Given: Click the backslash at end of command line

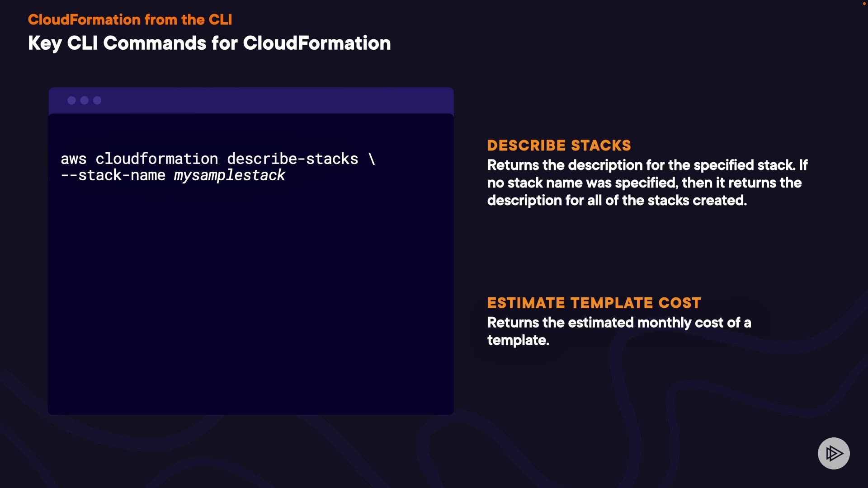Looking at the screenshot, I should tap(372, 159).
